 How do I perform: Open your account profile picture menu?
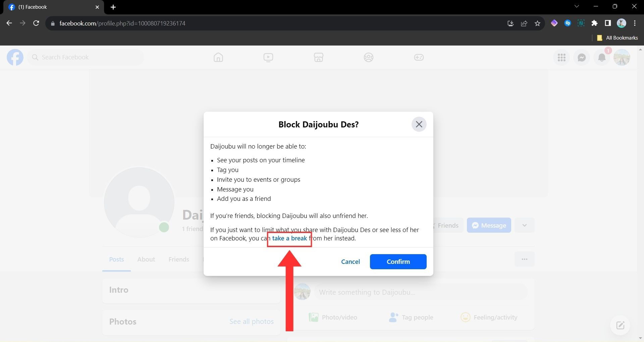click(x=622, y=57)
